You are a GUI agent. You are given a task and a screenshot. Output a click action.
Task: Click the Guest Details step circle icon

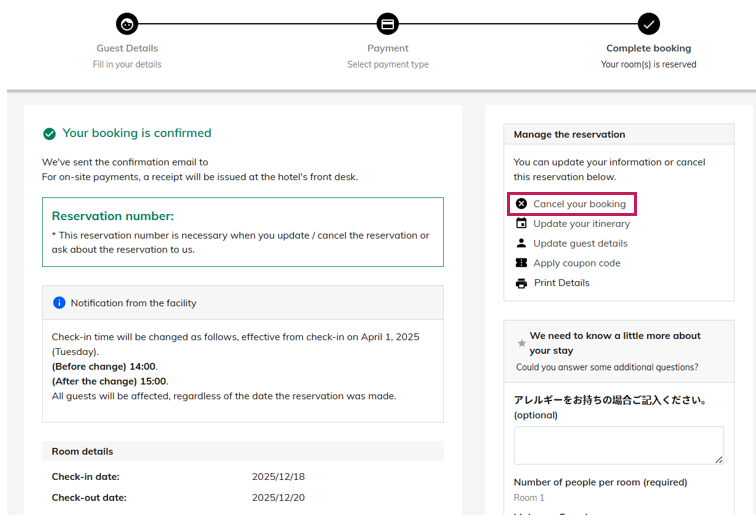click(127, 24)
